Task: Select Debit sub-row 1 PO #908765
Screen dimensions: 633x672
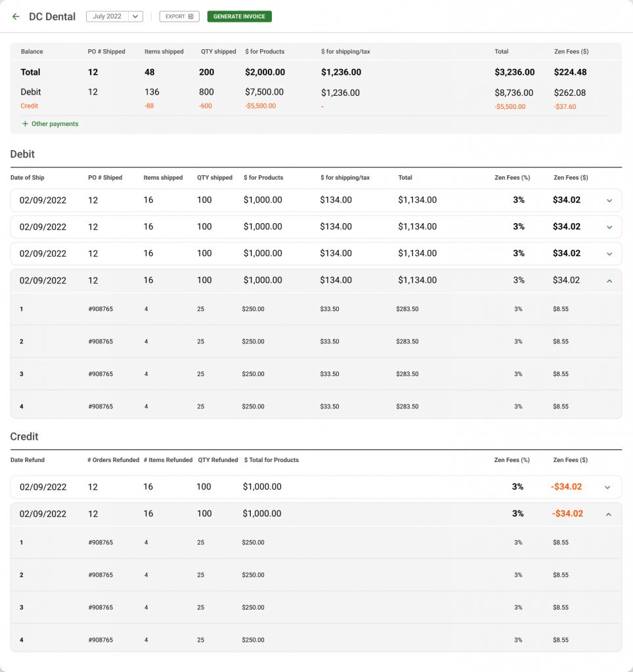Action: [x=100, y=309]
